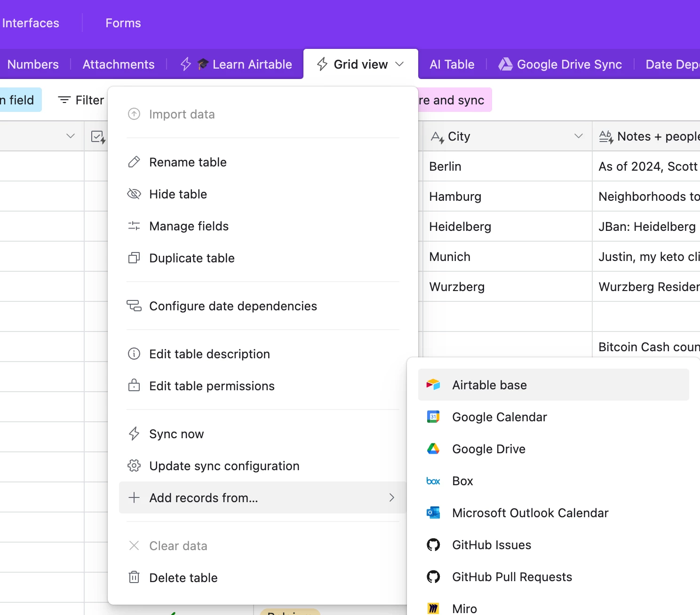Click the Google Drive icon on Google Drive Sync tab

(506, 64)
